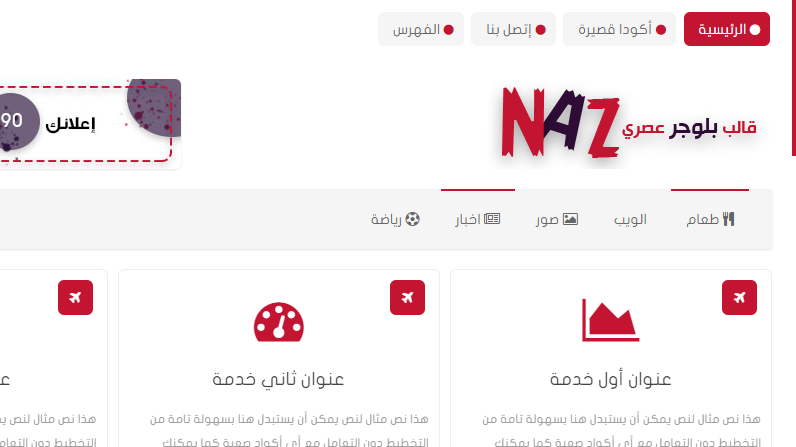
Task: Click the soccer ball icon next to رياضة
Action: pos(412,219)
